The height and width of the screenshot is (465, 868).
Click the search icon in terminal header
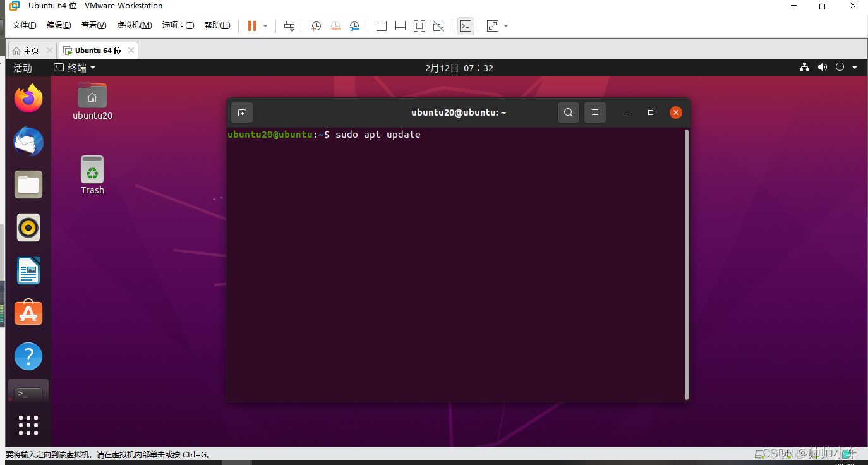coord(569,112)
